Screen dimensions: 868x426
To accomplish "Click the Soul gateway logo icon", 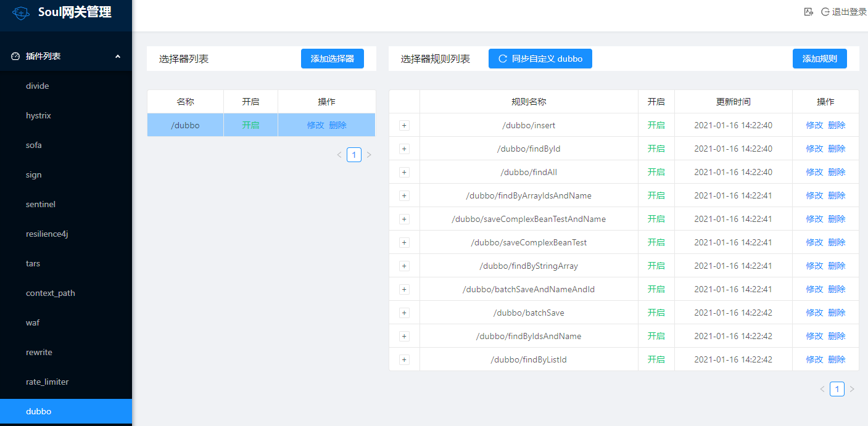I will coord(21,12).
